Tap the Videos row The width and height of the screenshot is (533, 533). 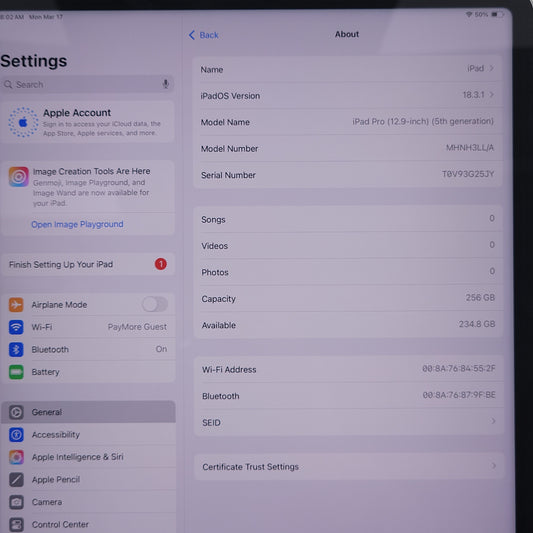pos(349,245)
